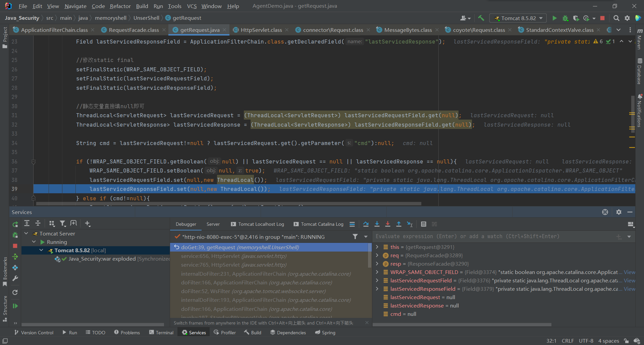Viewport: 644px width, 345px height.
Task: Open the Terminal tool window
Action: click(161, 333)
